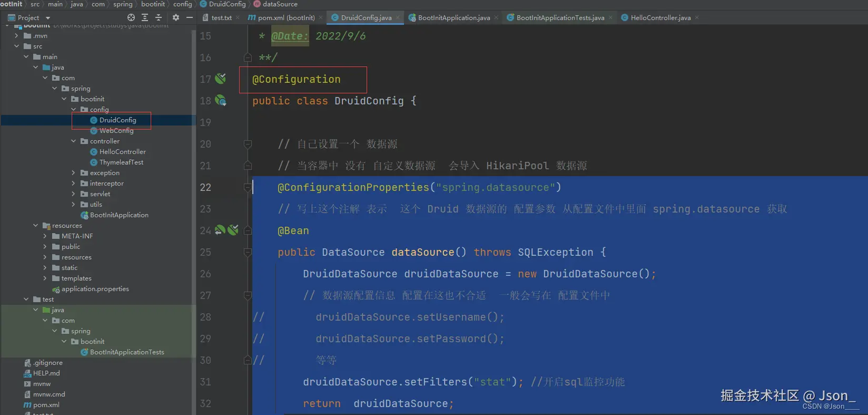Expand the interceptor package
The width and height of the screenshot is (868, 415).
74,184
